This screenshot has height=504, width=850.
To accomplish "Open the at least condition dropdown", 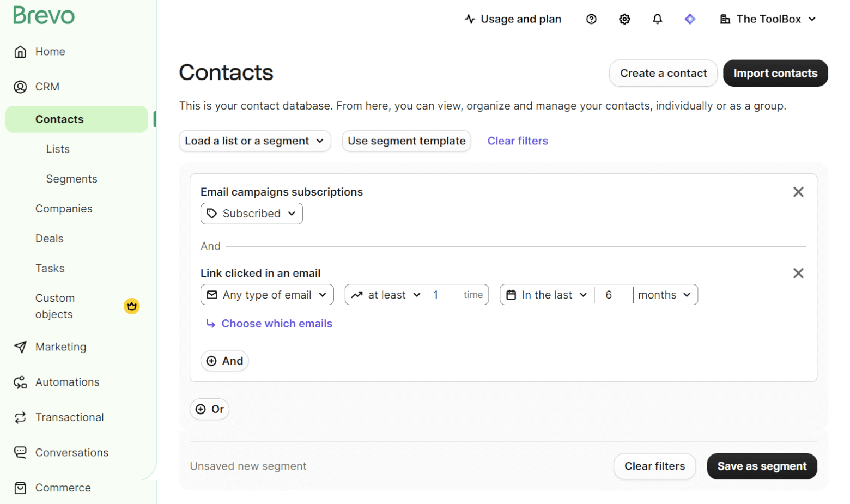I will (x=386, y=295).
